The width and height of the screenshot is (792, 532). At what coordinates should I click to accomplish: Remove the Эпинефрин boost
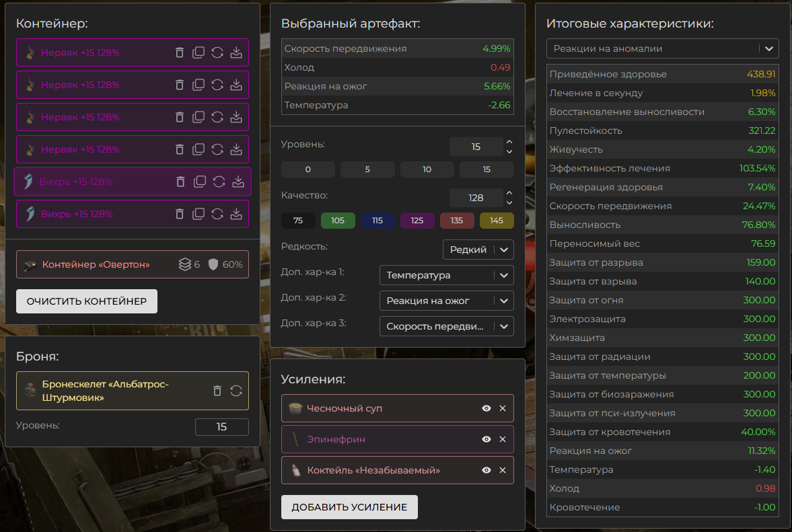coord(503,439)
